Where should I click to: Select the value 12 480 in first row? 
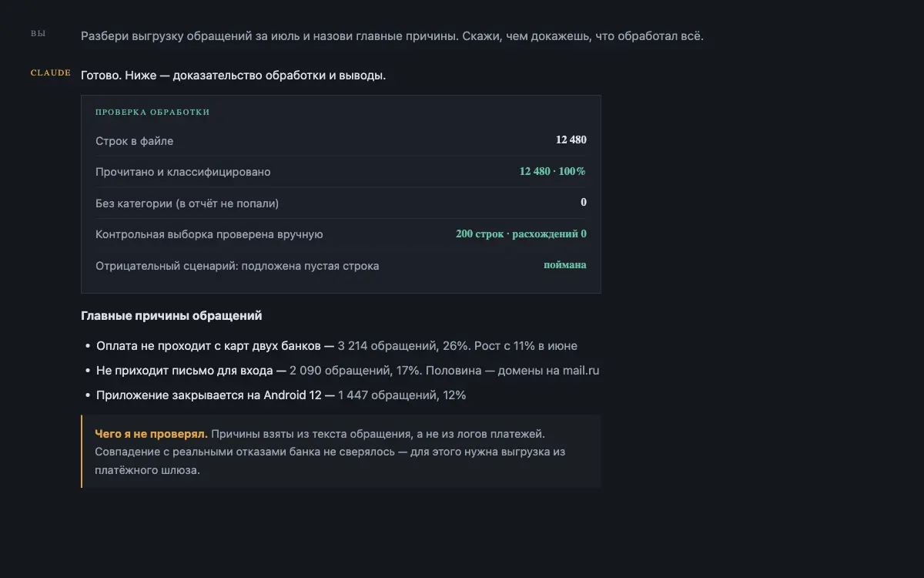(571, 140)
